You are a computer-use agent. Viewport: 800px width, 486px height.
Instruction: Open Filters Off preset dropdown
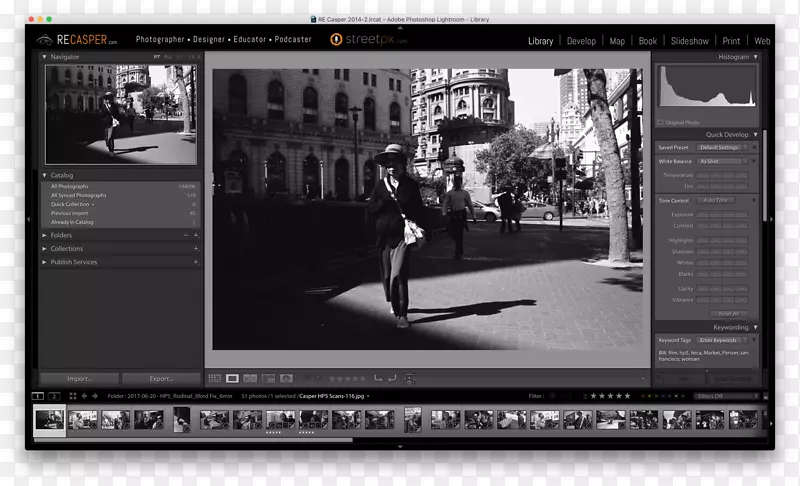726,396
